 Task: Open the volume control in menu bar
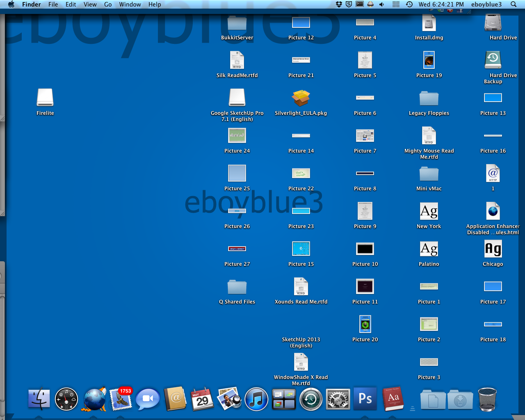click(382, 5)
